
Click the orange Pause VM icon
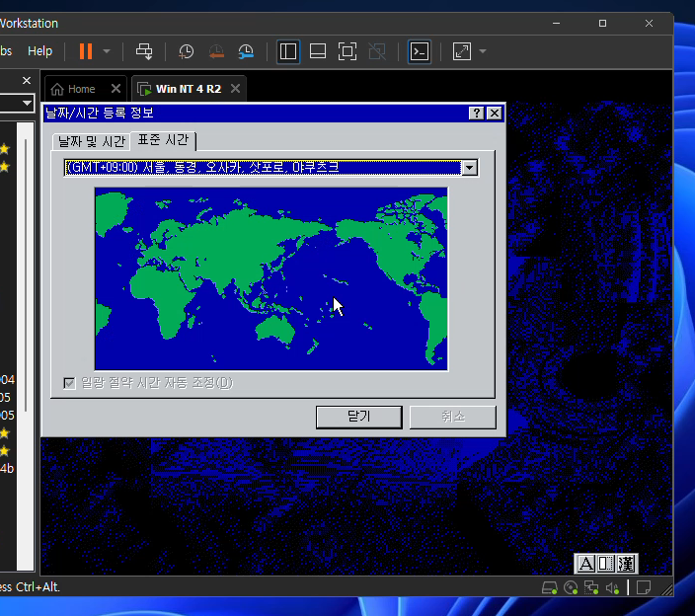86,51
